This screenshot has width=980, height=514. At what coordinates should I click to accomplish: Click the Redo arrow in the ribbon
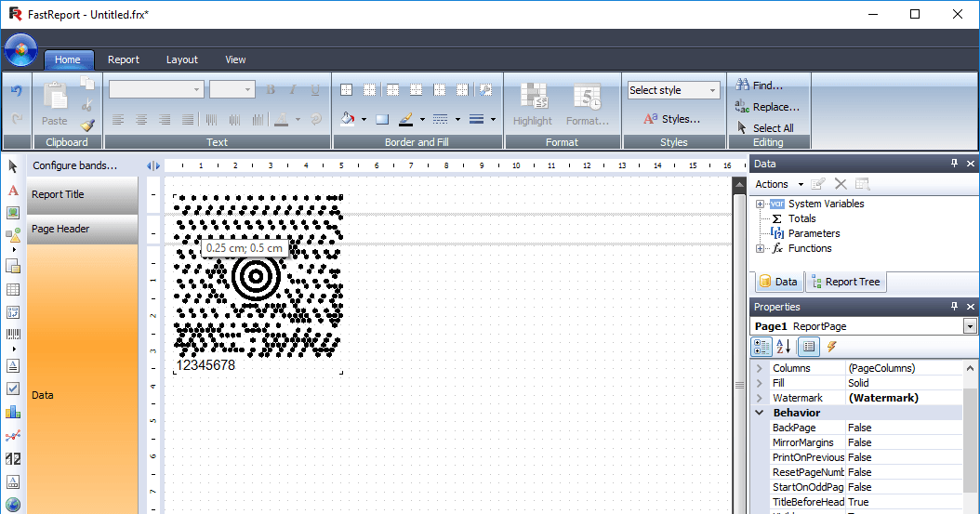click(16, 118)
